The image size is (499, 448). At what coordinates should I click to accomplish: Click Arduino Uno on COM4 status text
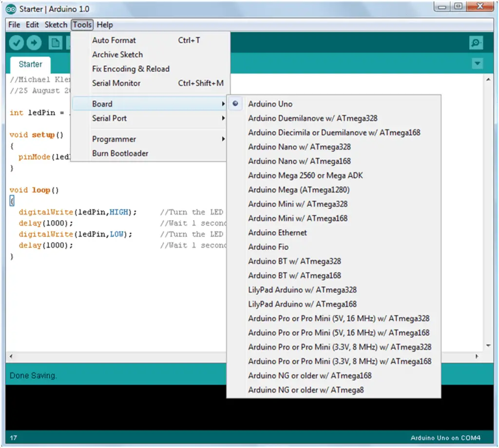(x=444, y=437)
